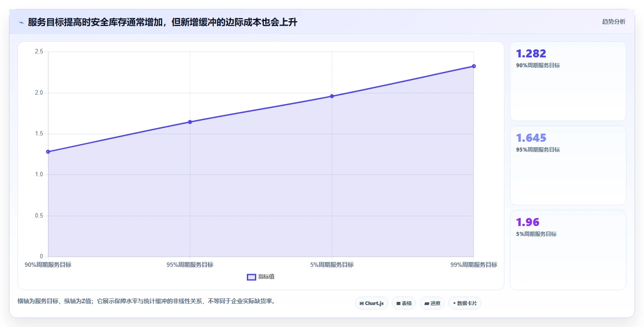Click the y-axis tick label 1.0

pyautogui.click(x=39, y=174)
